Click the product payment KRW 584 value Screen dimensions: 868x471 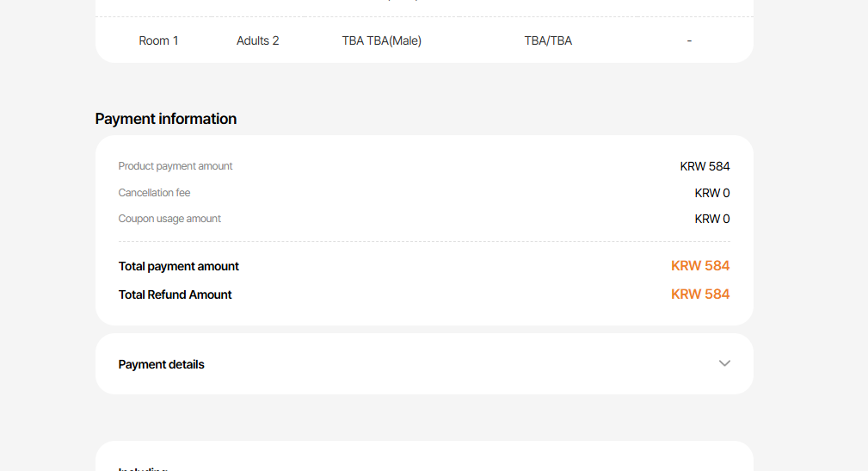pyautogui.click(x=705, y=166)
